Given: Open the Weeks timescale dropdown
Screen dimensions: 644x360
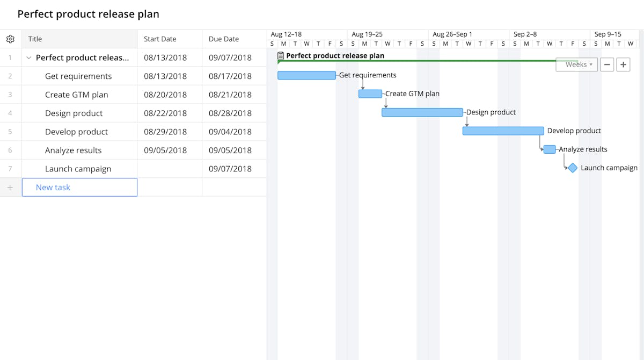Looking at the screenshot, I should tap(576, 64).
